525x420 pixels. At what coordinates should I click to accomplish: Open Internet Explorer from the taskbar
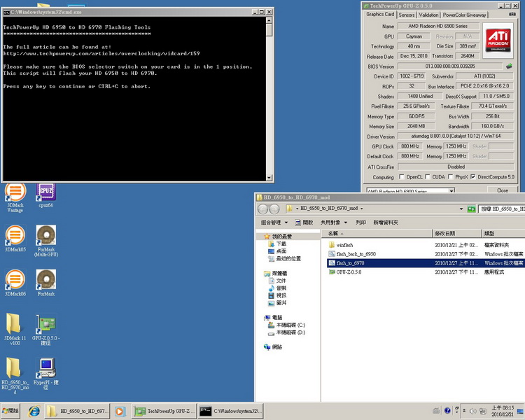34,411
